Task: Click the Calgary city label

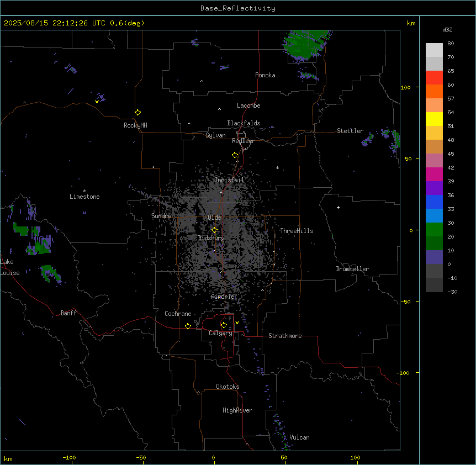Action: click(220, 333)
